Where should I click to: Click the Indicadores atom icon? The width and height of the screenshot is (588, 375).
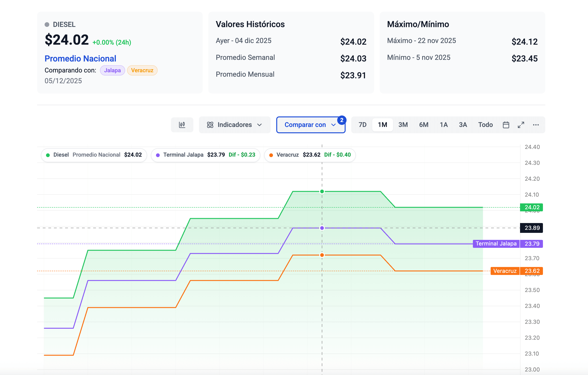(210, 125)
